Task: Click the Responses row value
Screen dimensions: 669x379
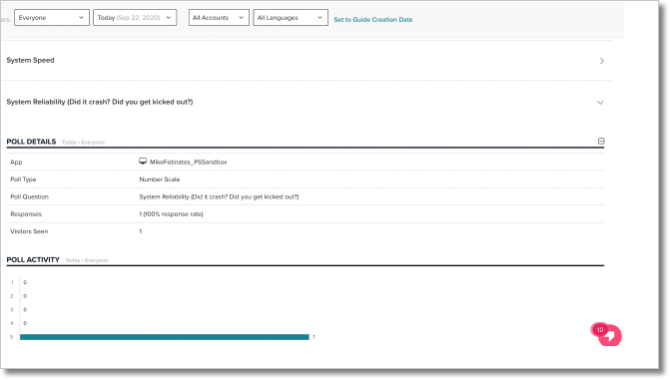Action: (171, 214)
